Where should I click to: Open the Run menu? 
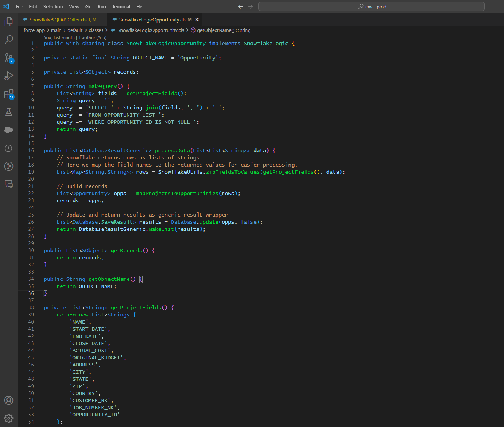102,6
